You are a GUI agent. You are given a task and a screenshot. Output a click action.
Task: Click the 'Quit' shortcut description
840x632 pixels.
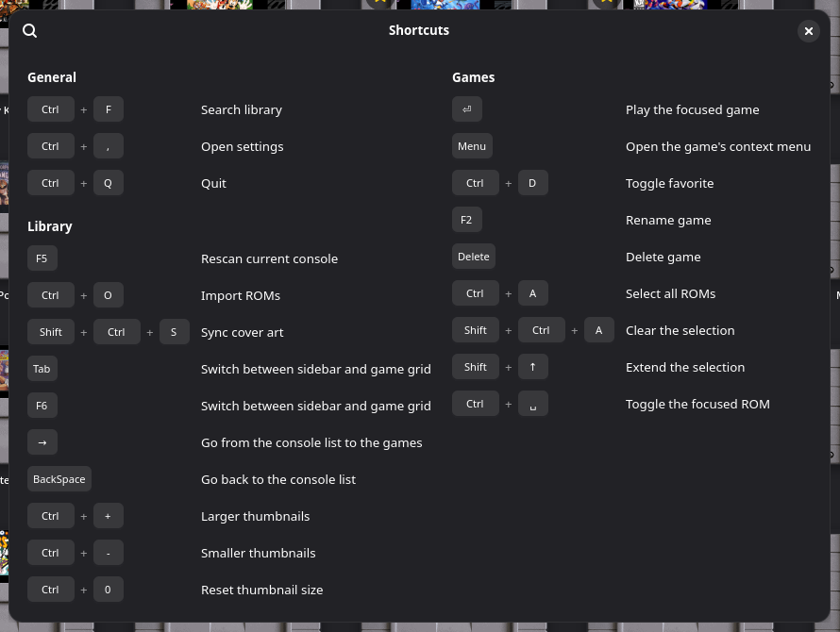213,183
